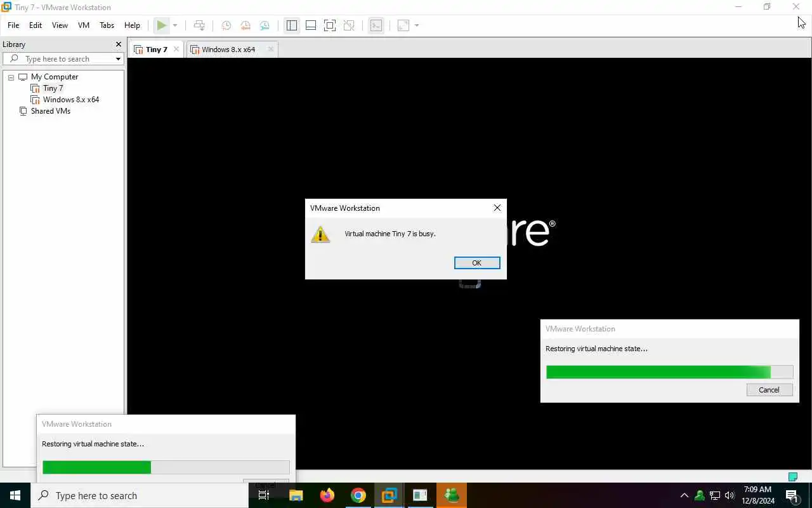Open Google Chrome from the taskbar
Screen dimensions: 812x508
tap(358, 495)
